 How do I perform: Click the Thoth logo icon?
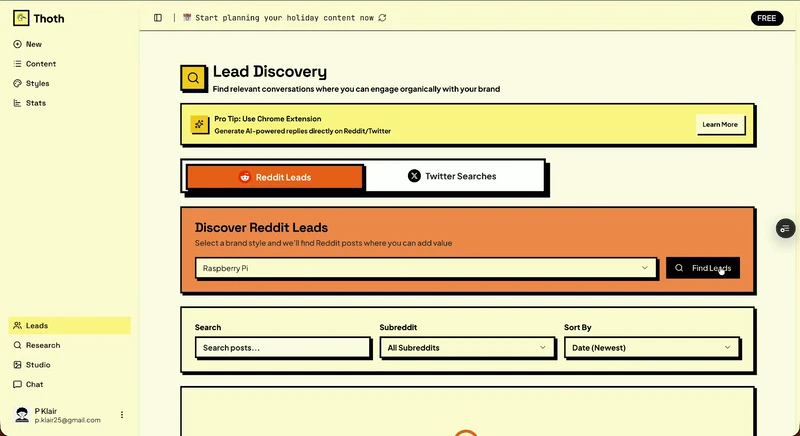(x=21, y=18)
